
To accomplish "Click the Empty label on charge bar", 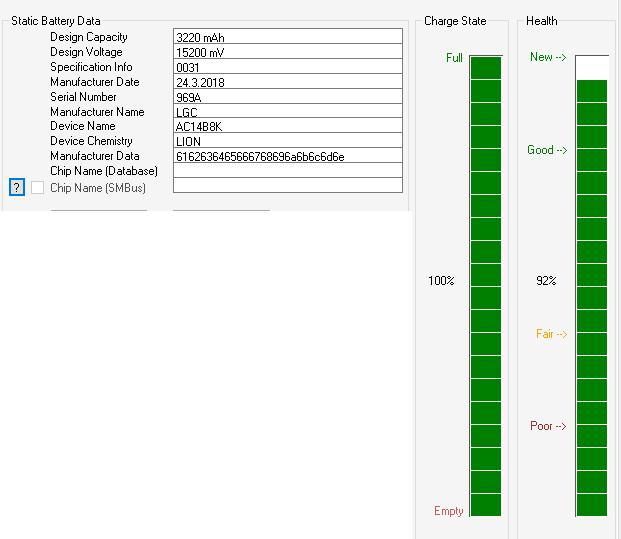I will click(449, 511).
